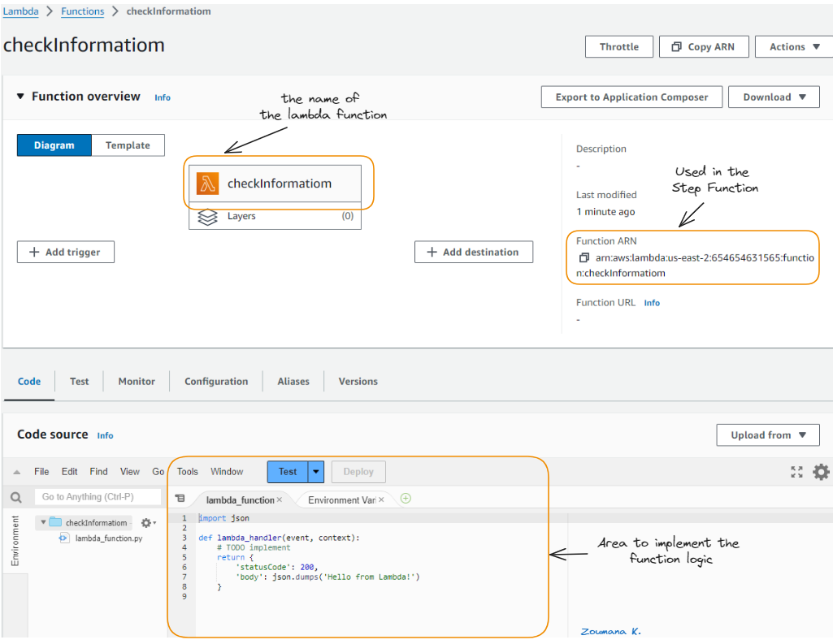Viewport: 833px width, 644px height.
Task: Open the Upload from dropdown
Action: 766,434
